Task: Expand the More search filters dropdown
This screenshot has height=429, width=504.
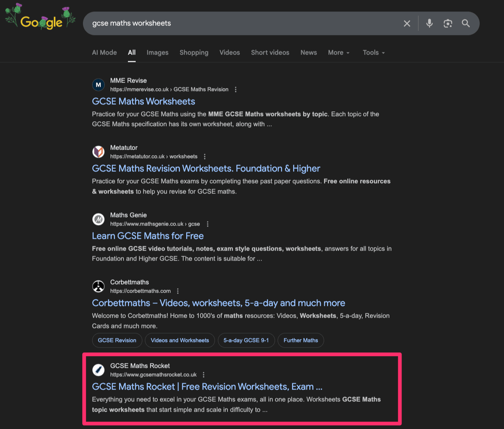Action: coord(338,53)
